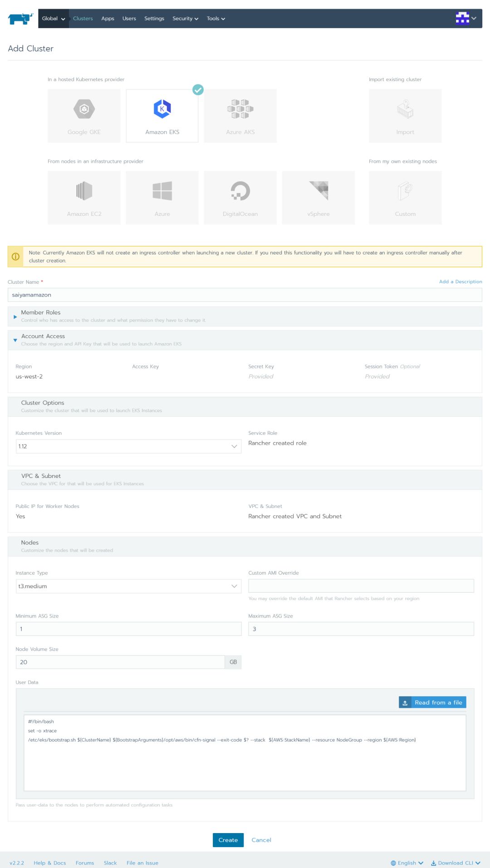Click the Minimum ASG Size field
Screen dimensions: 490x868
pos(128,629)
